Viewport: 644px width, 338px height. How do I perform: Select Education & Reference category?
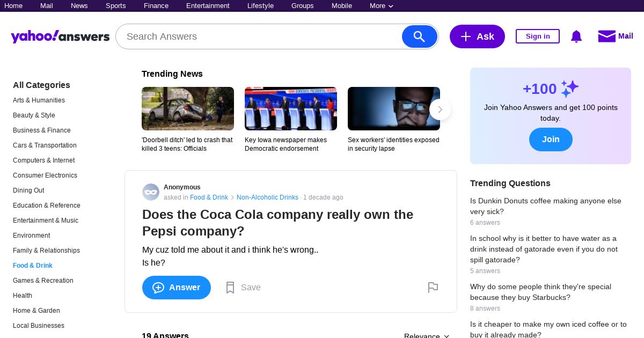[47, 205]
